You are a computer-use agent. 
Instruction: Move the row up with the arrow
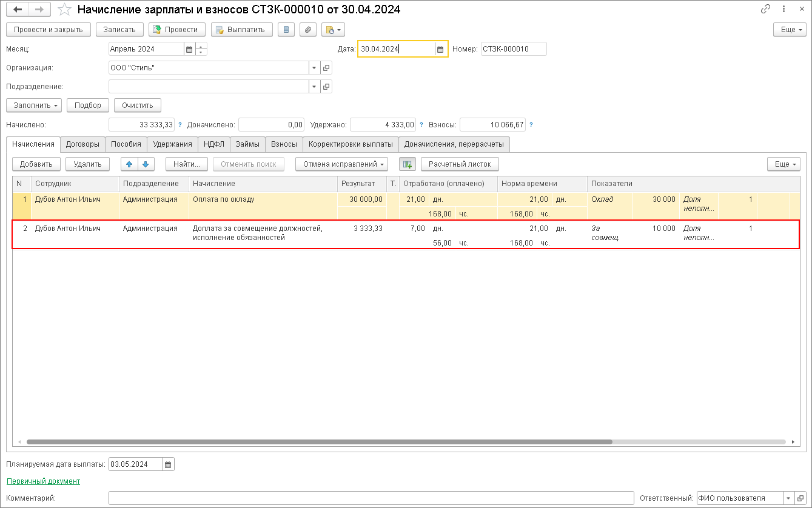[x=130, y=164]
